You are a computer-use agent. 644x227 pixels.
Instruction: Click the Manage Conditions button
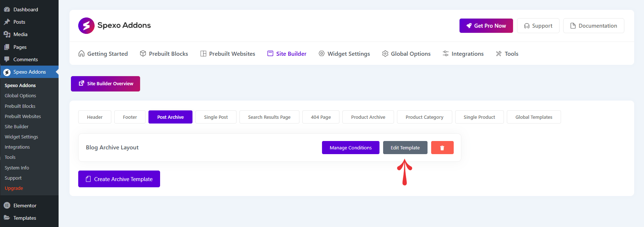(x=351, y=148)
